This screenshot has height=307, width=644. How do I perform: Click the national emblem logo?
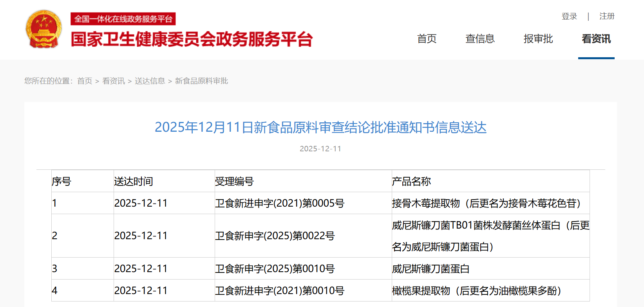(44, 29)
